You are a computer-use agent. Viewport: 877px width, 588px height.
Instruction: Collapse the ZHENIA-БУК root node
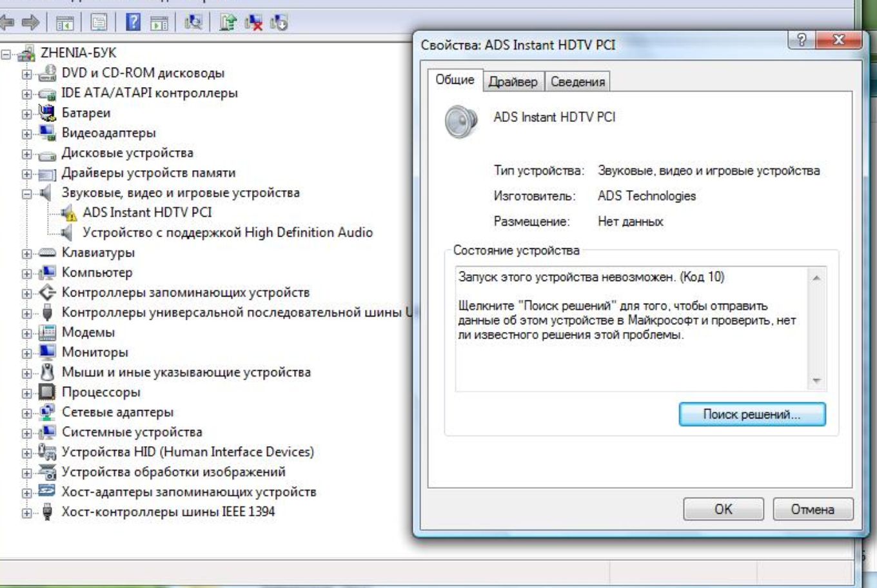click(6, 54)
